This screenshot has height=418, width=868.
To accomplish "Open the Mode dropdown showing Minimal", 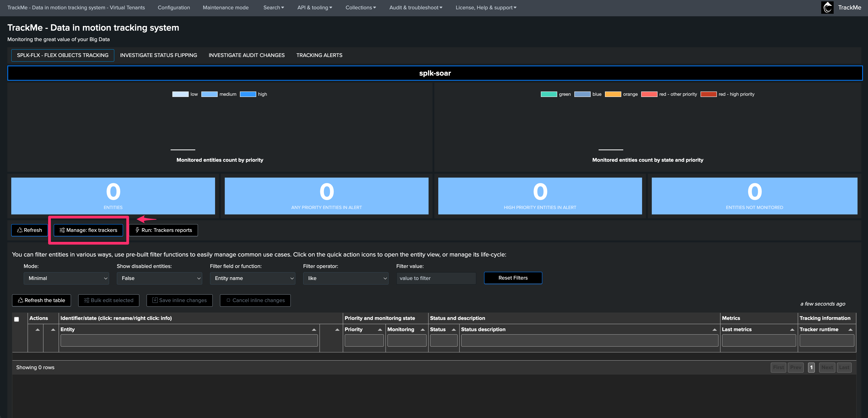I will (66, 278).
